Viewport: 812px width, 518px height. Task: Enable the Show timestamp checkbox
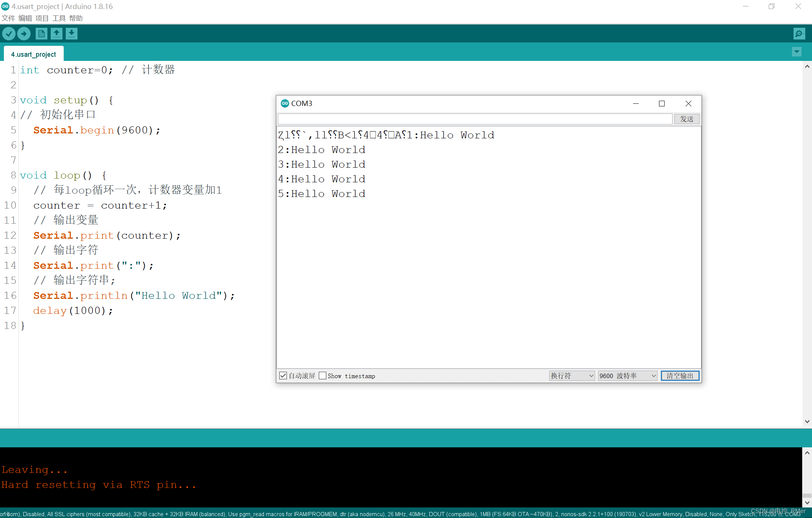323,376
